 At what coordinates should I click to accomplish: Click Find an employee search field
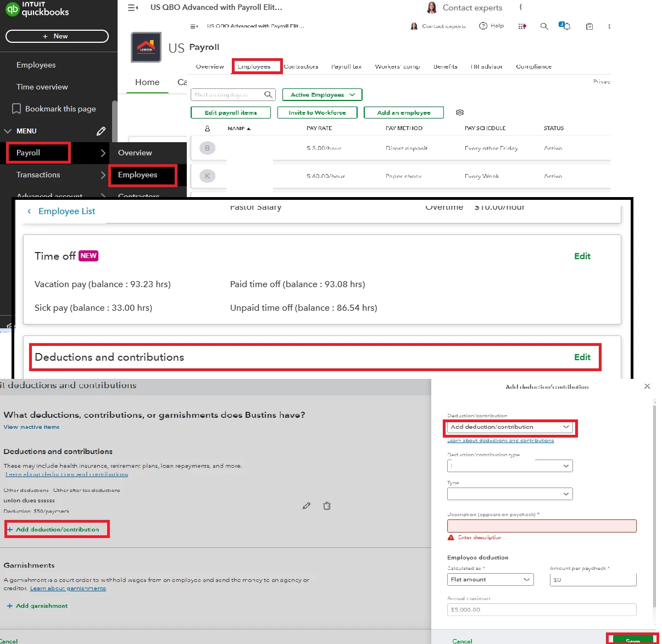pyautogui.click(x=233, y=95)
